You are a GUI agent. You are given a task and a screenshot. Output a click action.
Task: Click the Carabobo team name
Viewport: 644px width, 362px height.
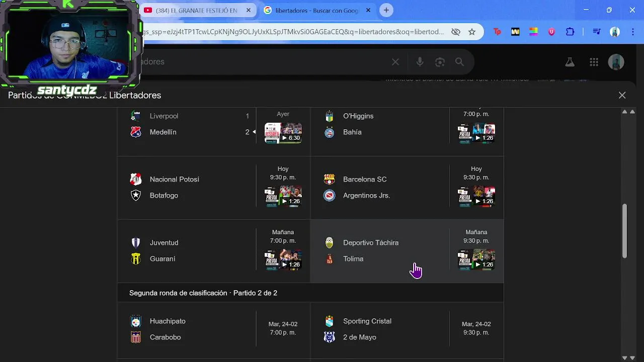point(165,337)
